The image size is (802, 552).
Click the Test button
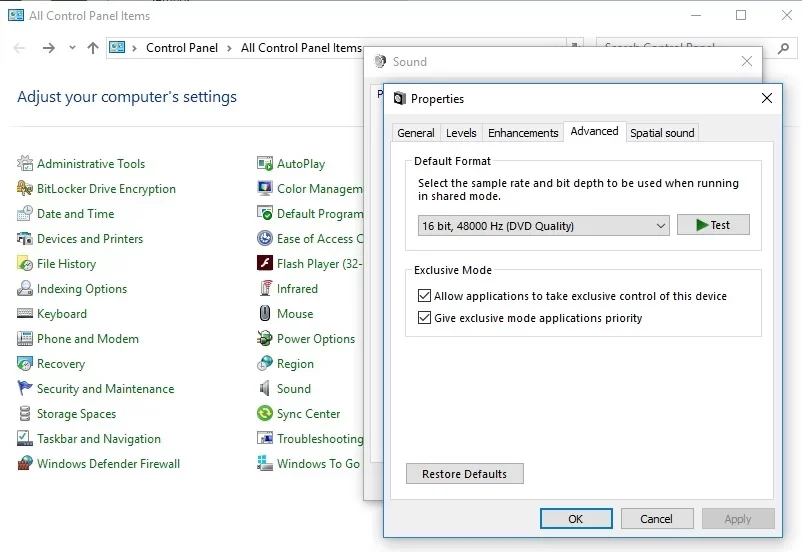coord(713,226)
